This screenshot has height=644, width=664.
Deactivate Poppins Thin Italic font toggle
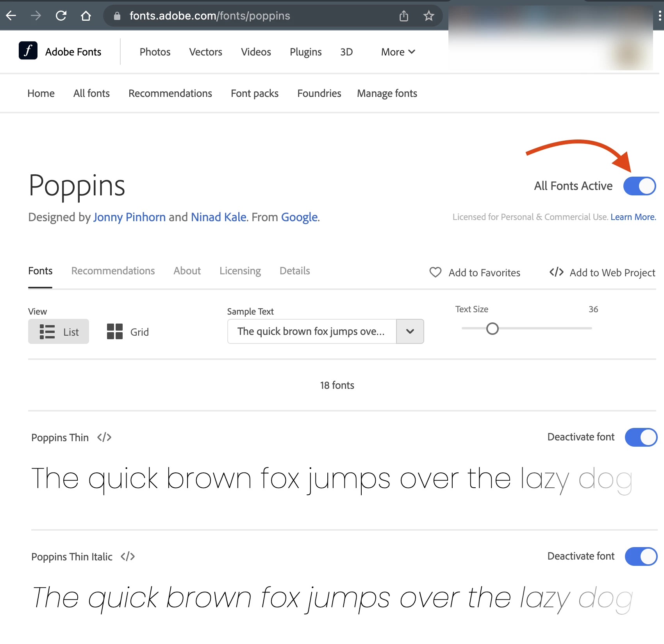point(641,556)
